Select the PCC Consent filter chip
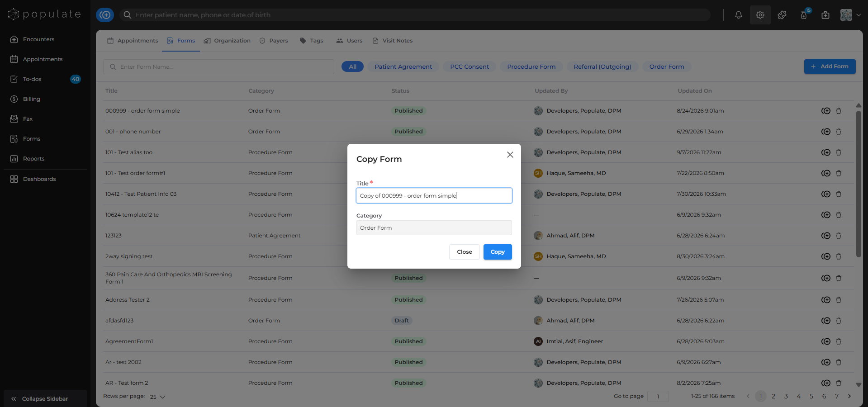This screenshot has width=868, height=407. (470, 66)
